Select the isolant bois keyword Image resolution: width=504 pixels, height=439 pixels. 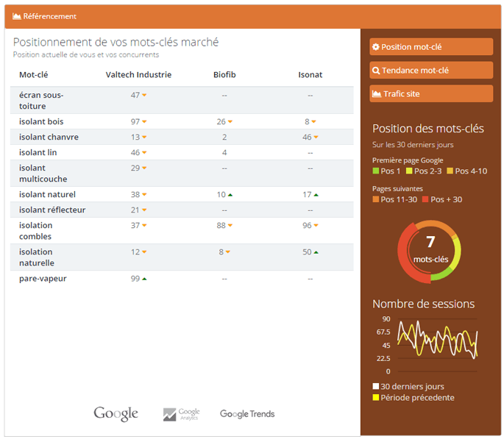(x=41, y=122)
